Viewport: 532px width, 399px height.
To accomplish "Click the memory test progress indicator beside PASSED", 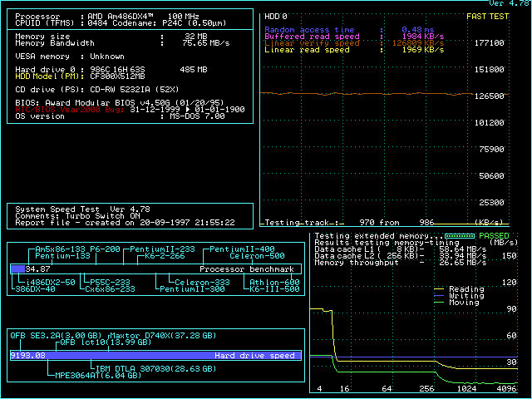I will tap(457, 236).
